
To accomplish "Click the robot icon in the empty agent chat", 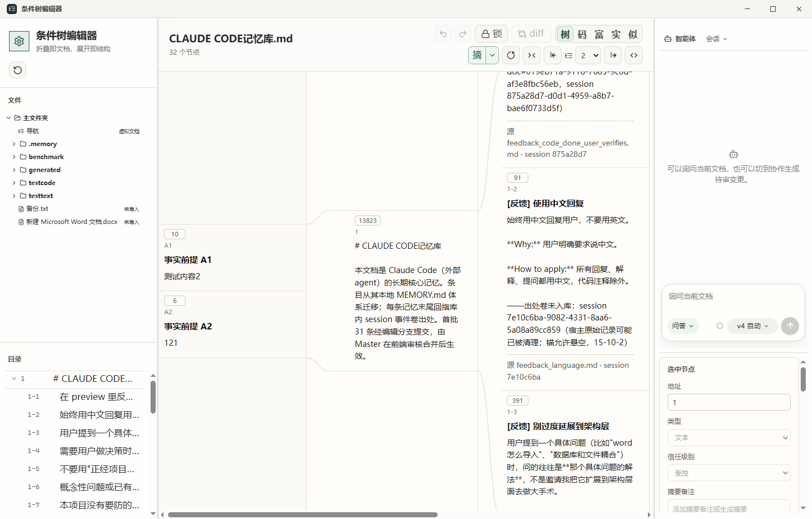I will click(x=733, y=154).
